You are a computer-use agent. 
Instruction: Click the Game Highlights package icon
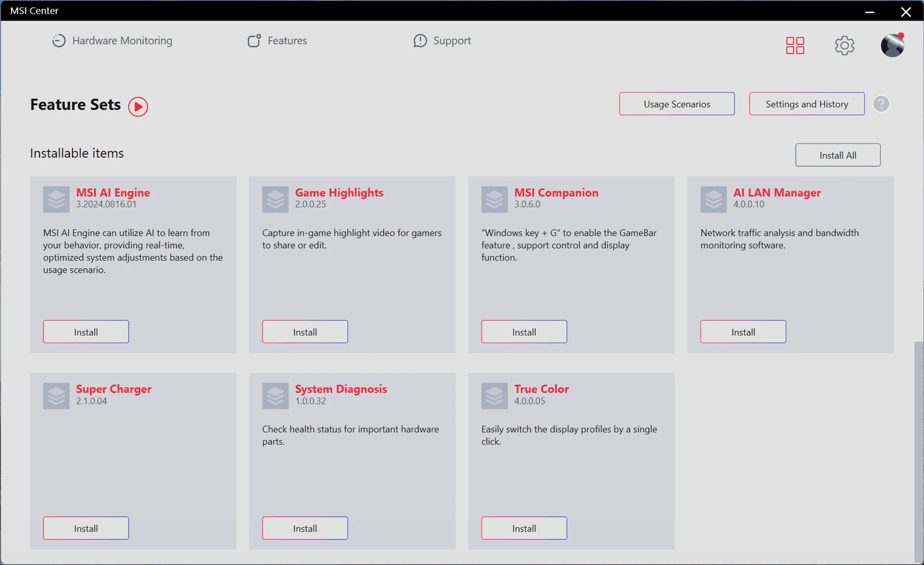pos(275,199)
